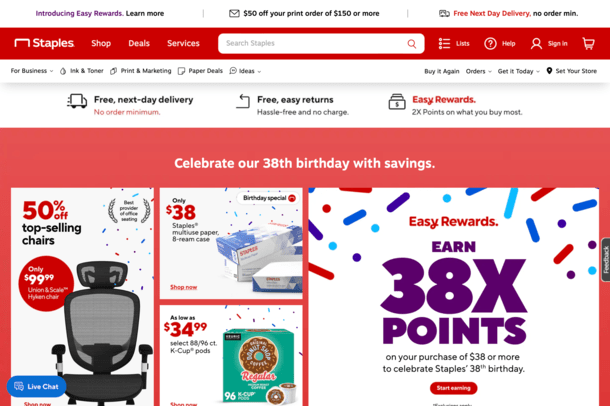This screenshot has width=610, height=406.
Task: Expand the Get it Today dropdown
Action: pos(519,71)
